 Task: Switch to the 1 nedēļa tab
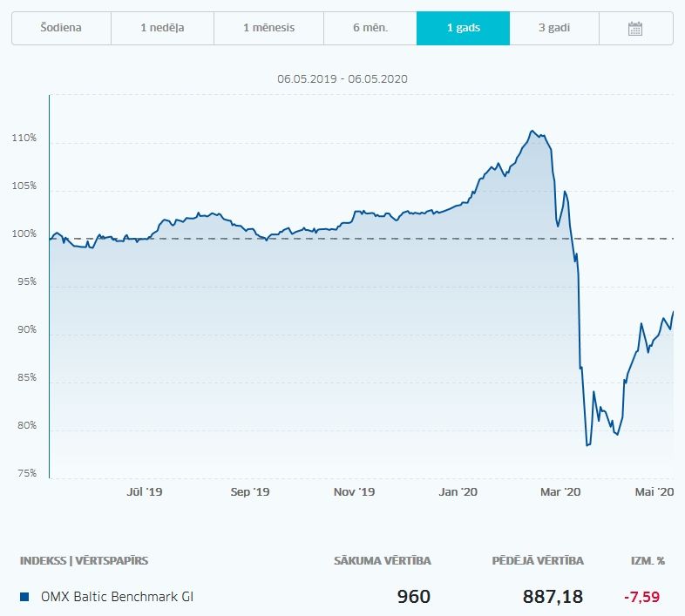(x=162, y=29)
